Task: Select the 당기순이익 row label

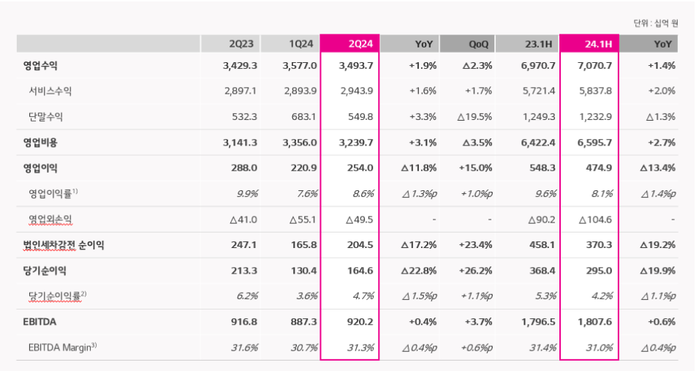Action: point(45,271)
